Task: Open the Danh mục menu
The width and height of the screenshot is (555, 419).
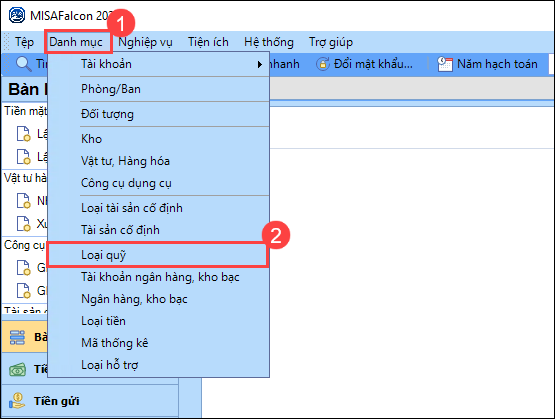Action: pyautogui.click(x=76, y=42)
